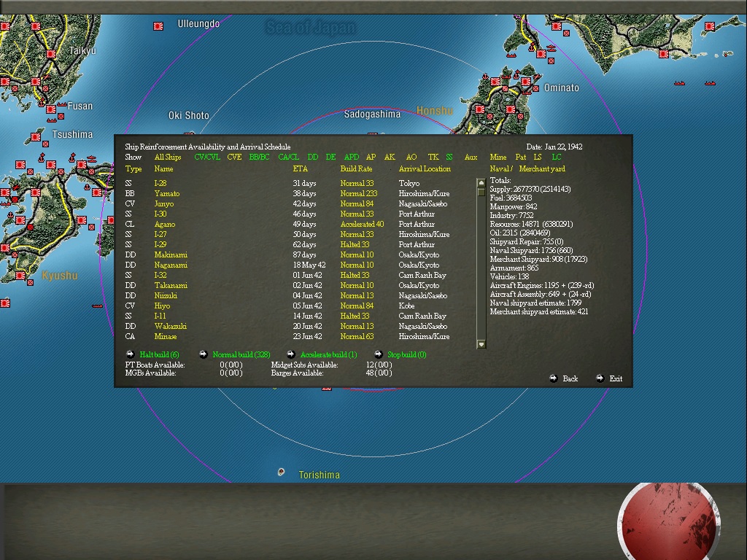Click the ship list scrollbar thumb
This screenshot has width=747, height=560.
pyautogui.click(x=480, y=191)
